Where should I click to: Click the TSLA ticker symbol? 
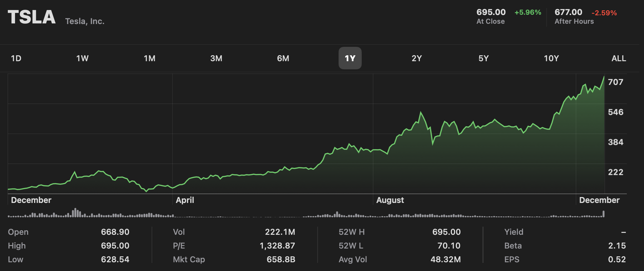32,17
